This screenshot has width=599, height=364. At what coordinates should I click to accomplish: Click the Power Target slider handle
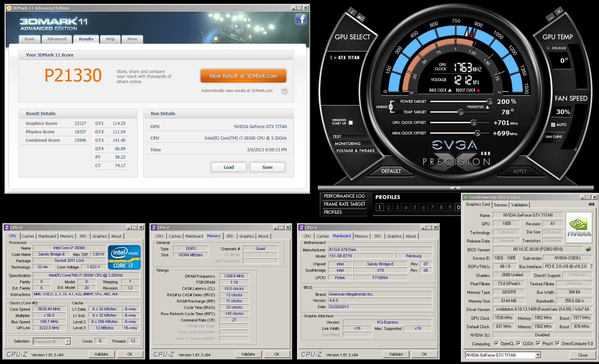pyautogui.click(x=490, y=101)
